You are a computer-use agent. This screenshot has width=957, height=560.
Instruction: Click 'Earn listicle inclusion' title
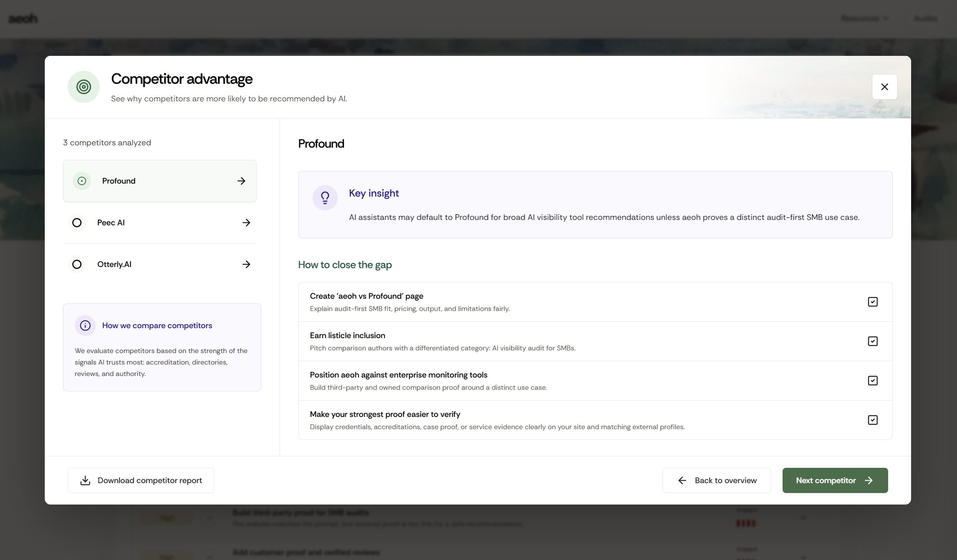coord(347,335)
